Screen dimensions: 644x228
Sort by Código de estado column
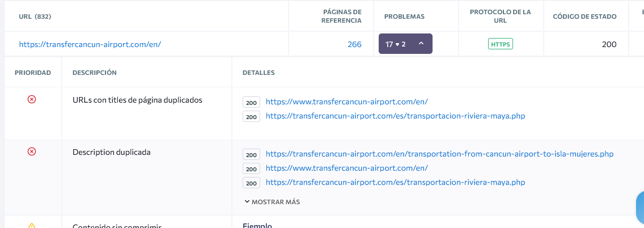584,16
